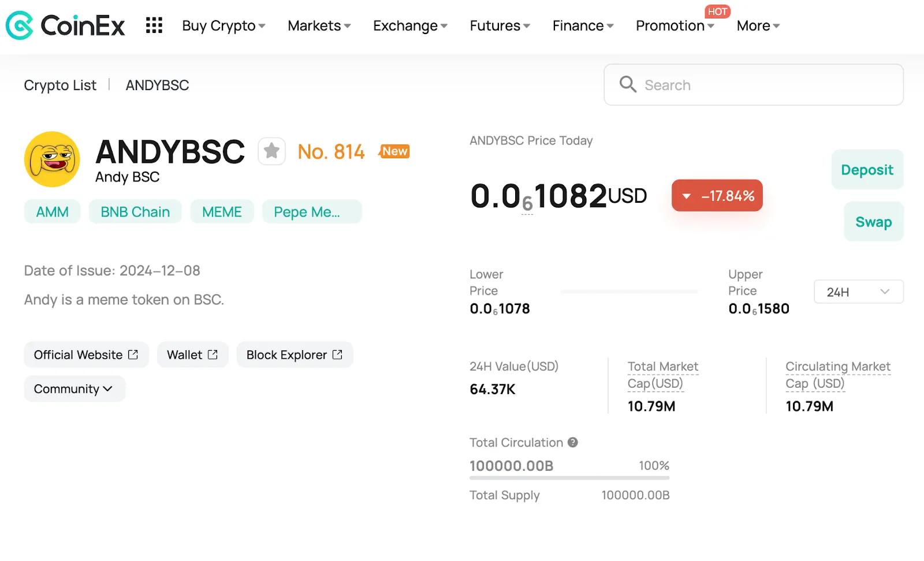The height and width of the screenshot is (561, 924).
Task: Open the Wallet external link icon
Action: click(x=213, y=355)
